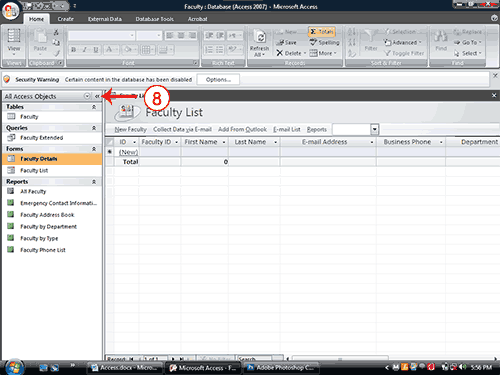Select the Emergency Contact Information report
This screenshot has width=500, height=375.
tap(52, 203)
